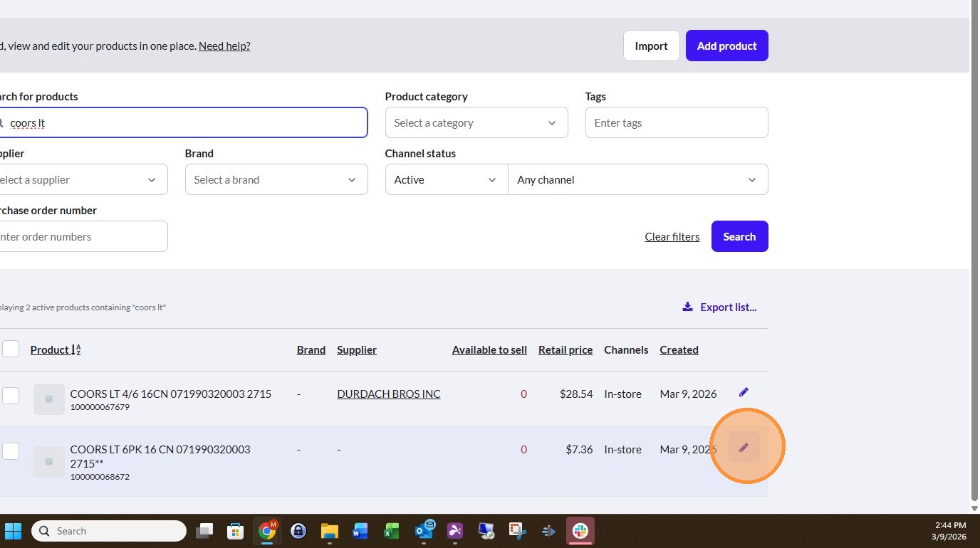The width and height of the screenshot is (980, 548).
Task: Open Task View from the taskbar
Action: point(205,531)
